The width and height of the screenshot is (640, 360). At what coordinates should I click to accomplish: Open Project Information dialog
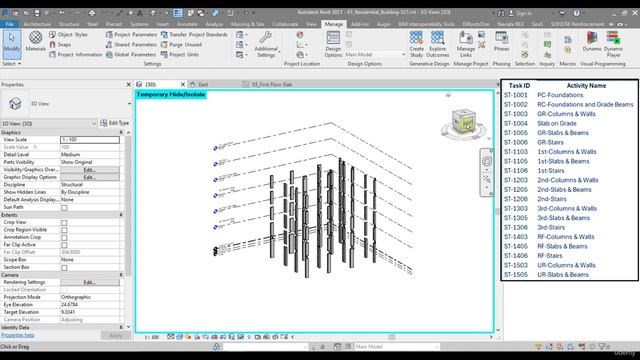pos(76,54)
